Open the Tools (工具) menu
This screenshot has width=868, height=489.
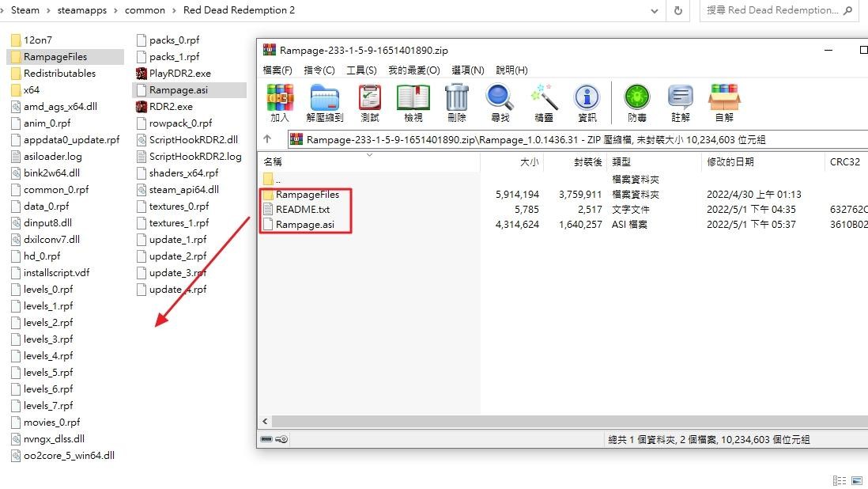pyautogui.click(x=361, y=70)
